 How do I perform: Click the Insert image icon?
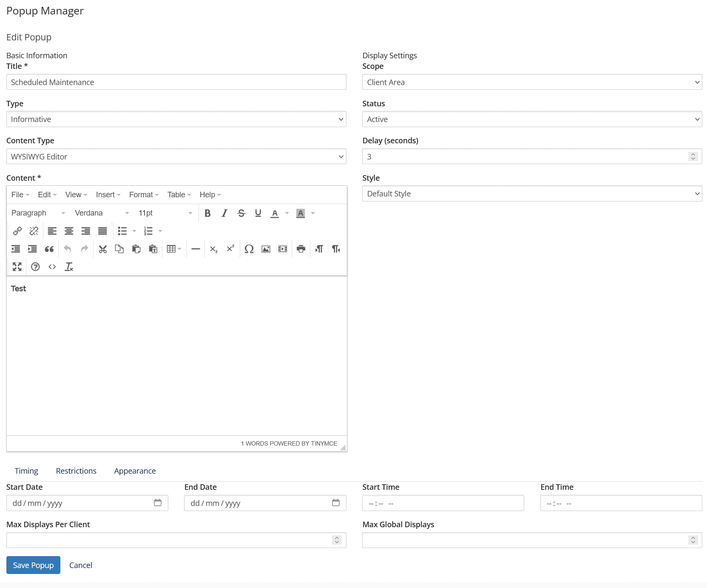266,249
